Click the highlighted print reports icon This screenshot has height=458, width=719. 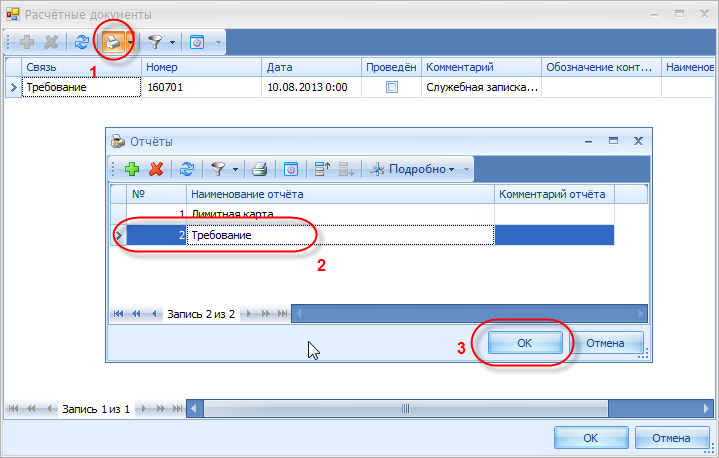click(113, 43)
